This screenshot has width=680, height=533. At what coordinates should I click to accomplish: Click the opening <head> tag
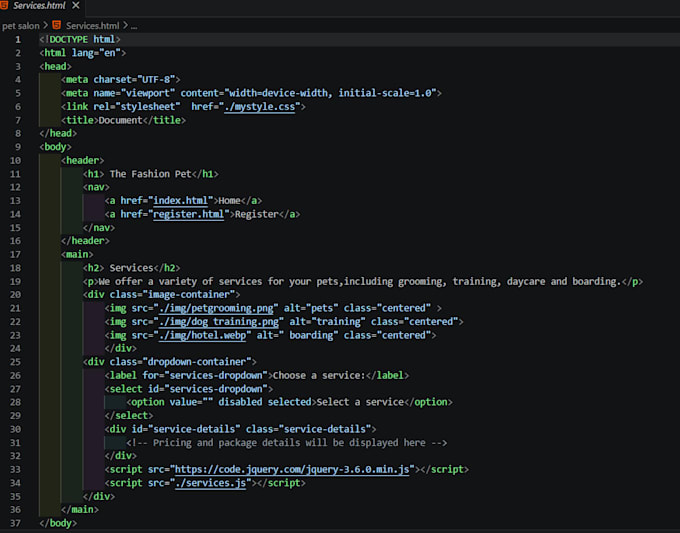[x=56, y=66]
